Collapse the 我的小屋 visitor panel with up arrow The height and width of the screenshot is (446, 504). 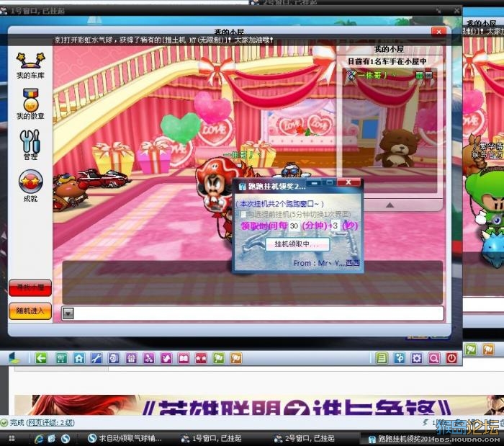tap(390, 205)
